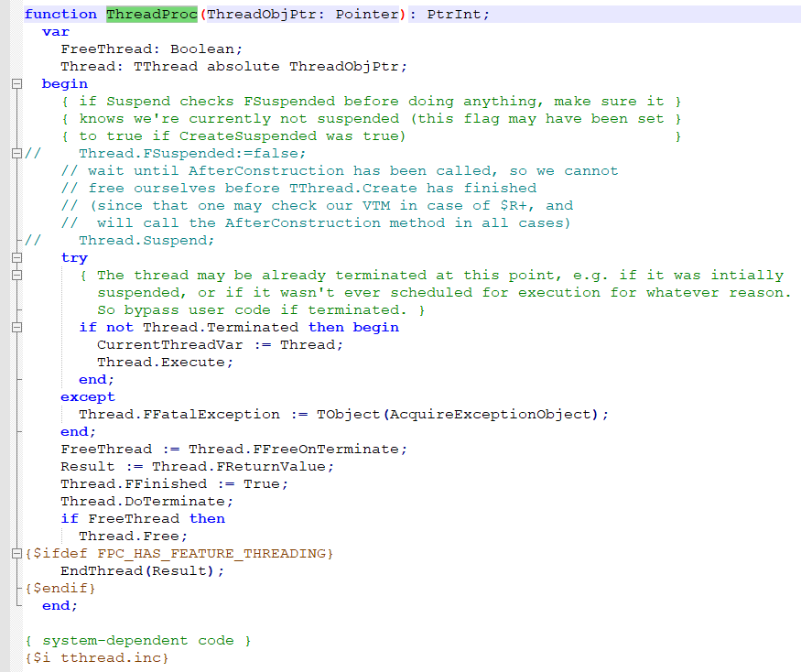Click comment '(since that one may check our VTM'
Screen dimensions: 801x672
click(241, 205)
